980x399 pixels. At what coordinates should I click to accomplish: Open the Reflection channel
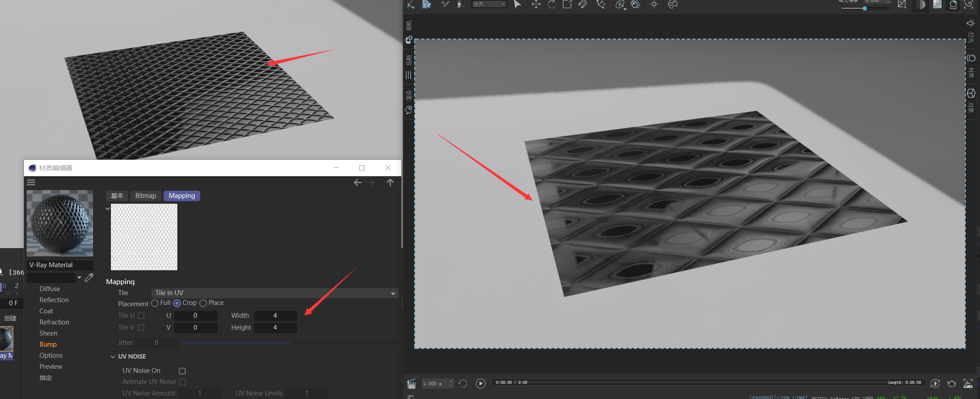click(x=54, y=300)
